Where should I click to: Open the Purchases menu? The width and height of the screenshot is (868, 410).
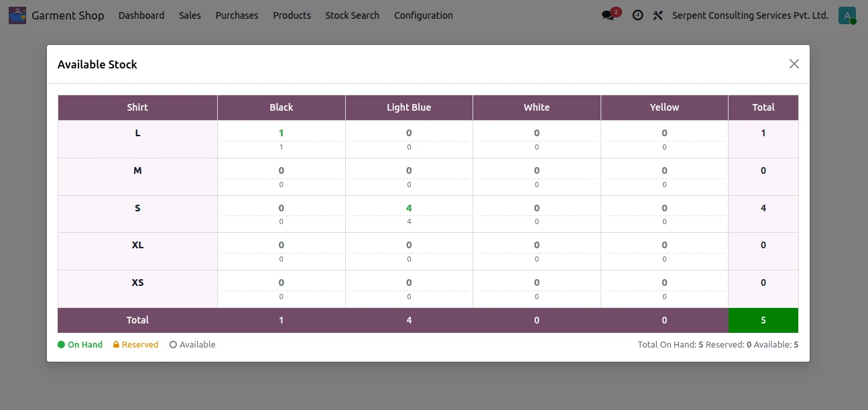(x=237, y=15)
